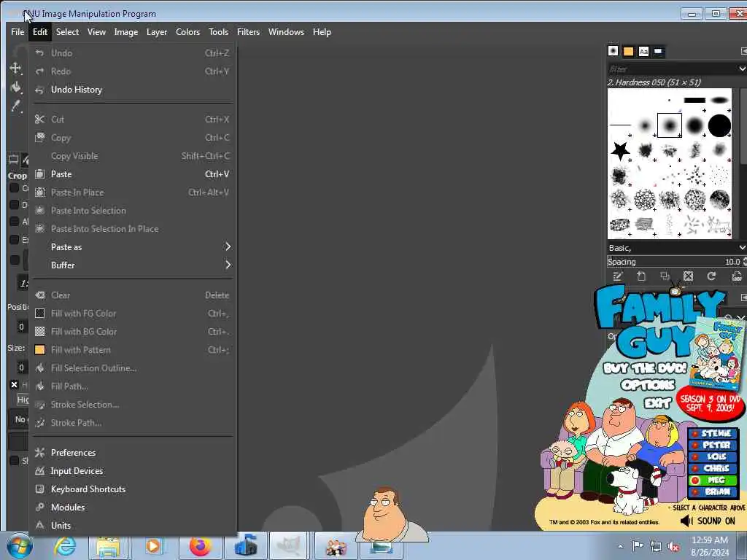Click 'Buy the DVD!' in Family Guy widget
The image size is (747, 560).
(x=645, y=368)
